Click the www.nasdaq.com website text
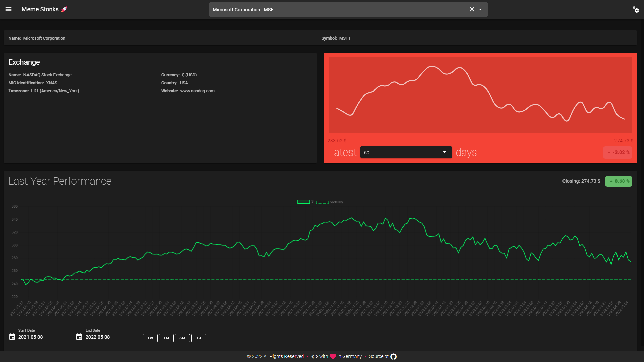This screenshot has width=644, height=362. coord(197,91)
